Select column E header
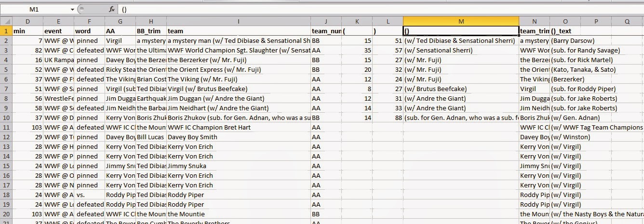 point(58,22)
